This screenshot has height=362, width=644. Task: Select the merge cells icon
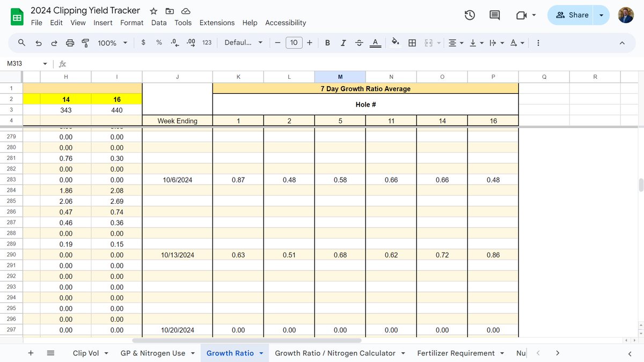tap(428, 42)
